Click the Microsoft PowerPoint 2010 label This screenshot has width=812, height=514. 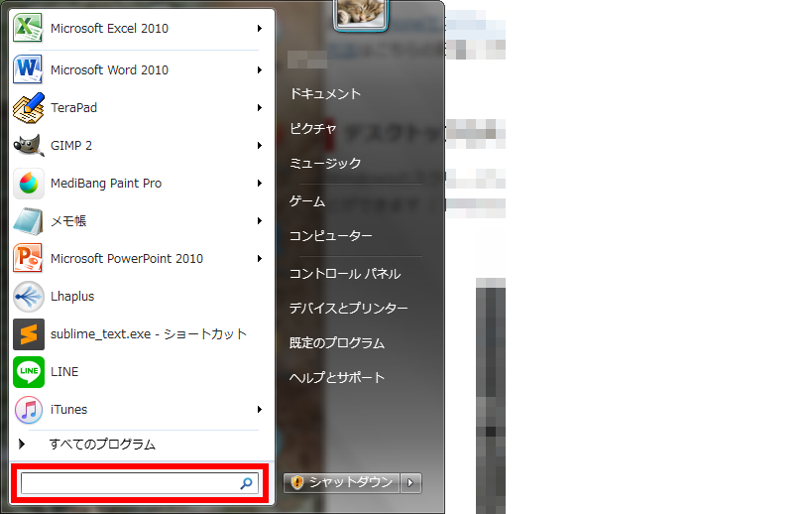127,259
